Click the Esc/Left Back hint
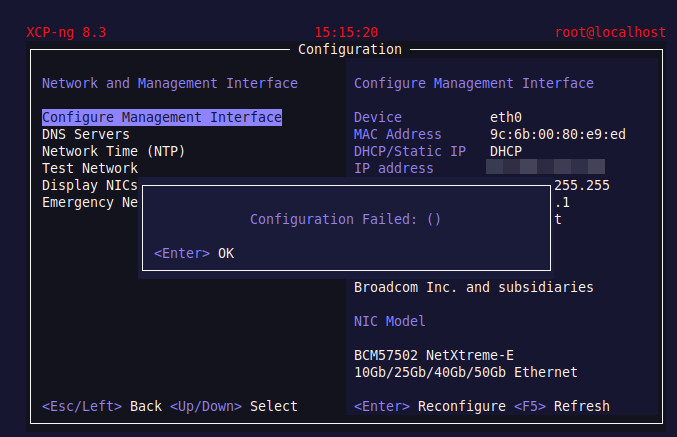The width and height of the screenshot is (677, 437). 101,406
